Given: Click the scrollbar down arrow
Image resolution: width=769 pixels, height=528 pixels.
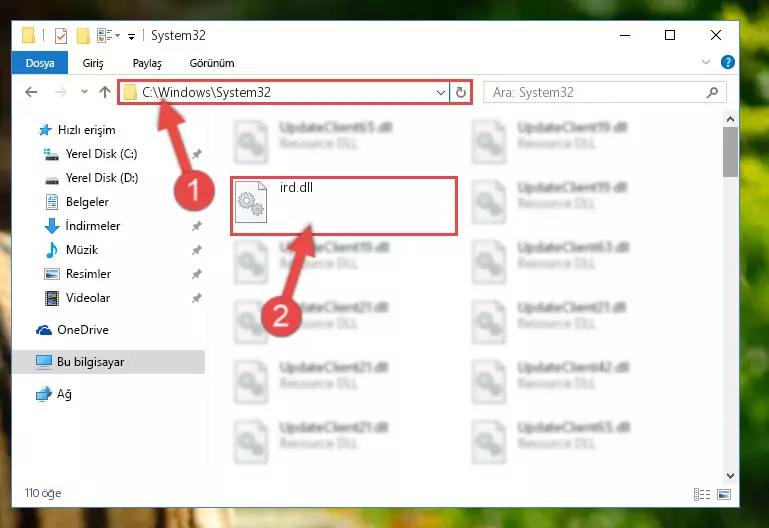Looking at the screenshot, I should pyautogui.click(x=730, y=476).
